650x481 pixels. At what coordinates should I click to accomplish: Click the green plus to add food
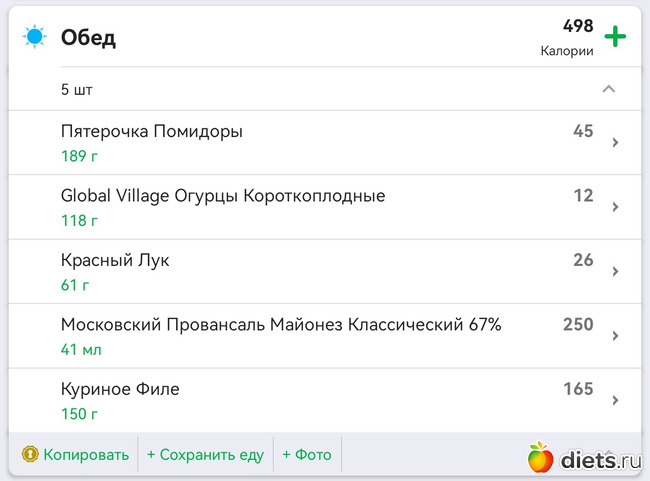[x=615, y=38]
